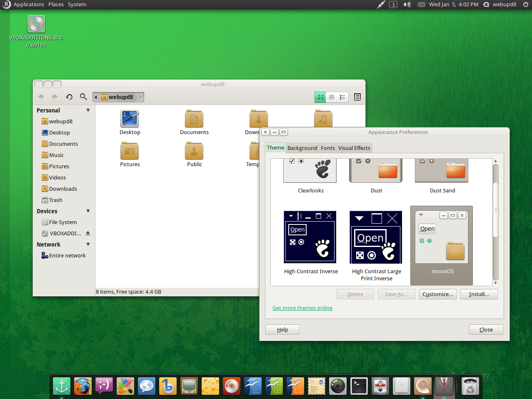Image resolution: width=532 pixels, height=399 pixels.
Task: Open the Trash icon in the dock
Action: tap(470, 386)
